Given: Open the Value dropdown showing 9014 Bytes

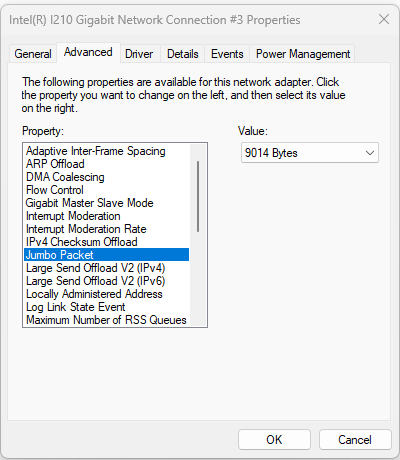Looking at the screenshot, I should 310,153.
